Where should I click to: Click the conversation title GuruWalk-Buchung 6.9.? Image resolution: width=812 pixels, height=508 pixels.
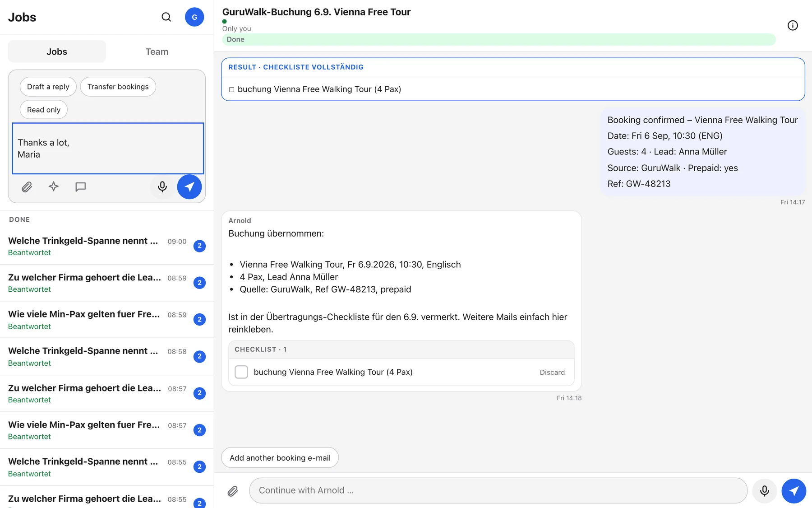(316, 12)
